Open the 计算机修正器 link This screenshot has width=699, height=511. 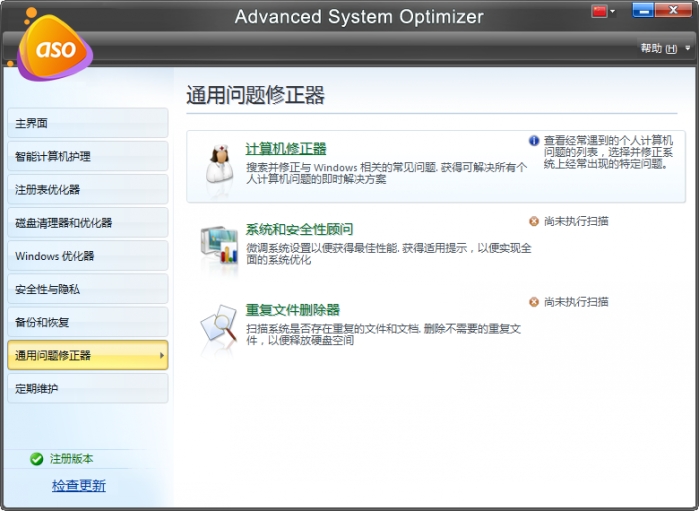click(x=286, y=148)
